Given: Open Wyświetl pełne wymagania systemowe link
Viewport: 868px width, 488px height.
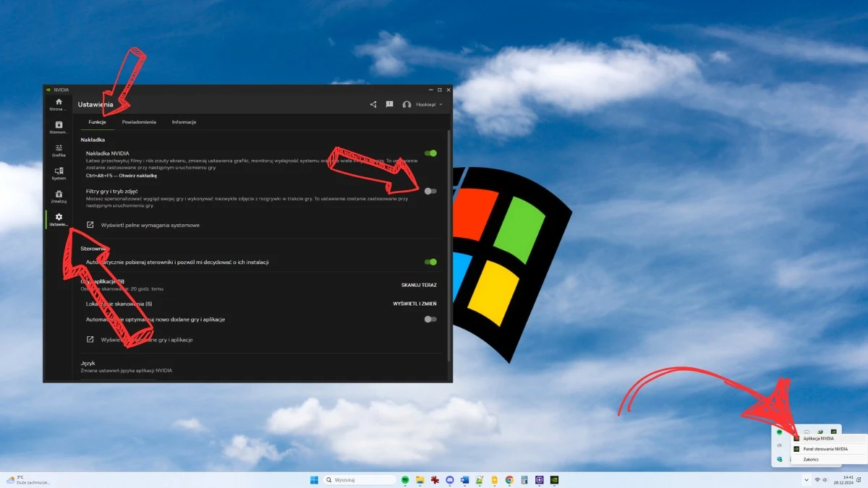Looking at the screenshot, I should (151, 225).
